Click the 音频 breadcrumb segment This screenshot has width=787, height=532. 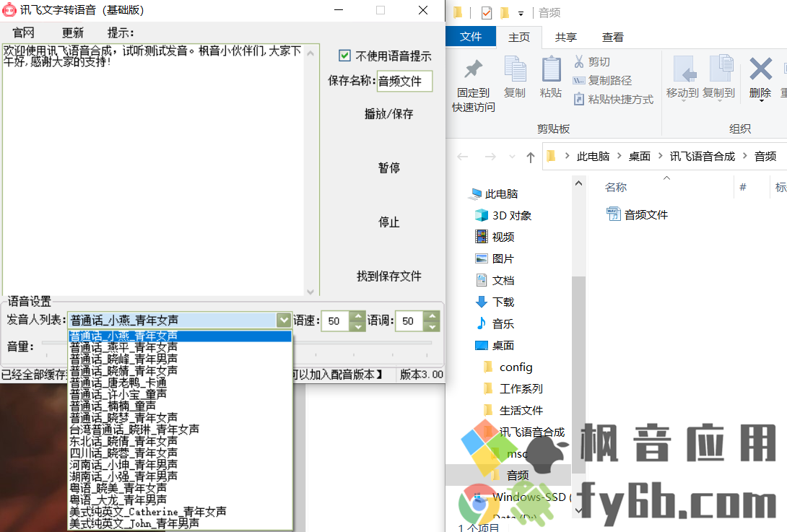(765, 157)
